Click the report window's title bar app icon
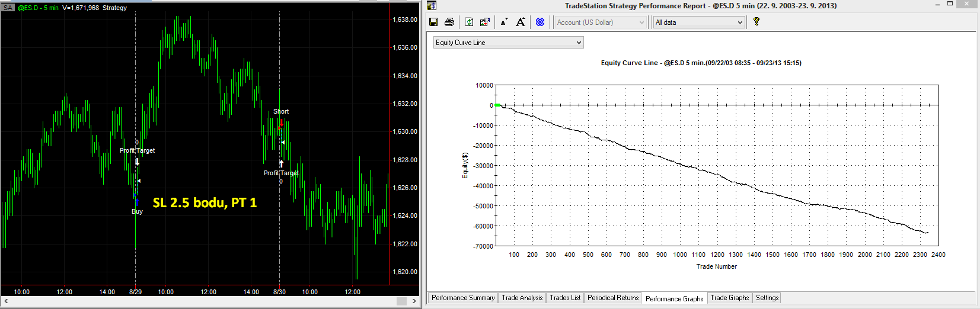The image size is (980, 309). (x=432, y=5)
